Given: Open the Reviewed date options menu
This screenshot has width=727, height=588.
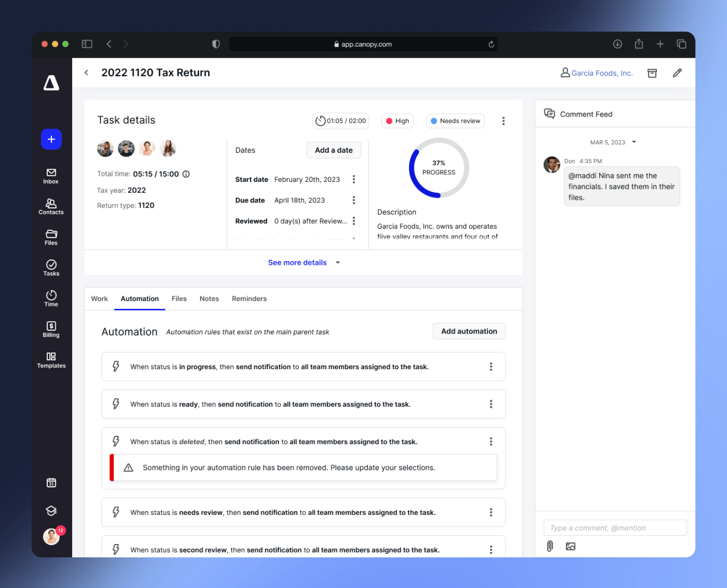Looking at the screenshot, I should click(x=354, y=221).
